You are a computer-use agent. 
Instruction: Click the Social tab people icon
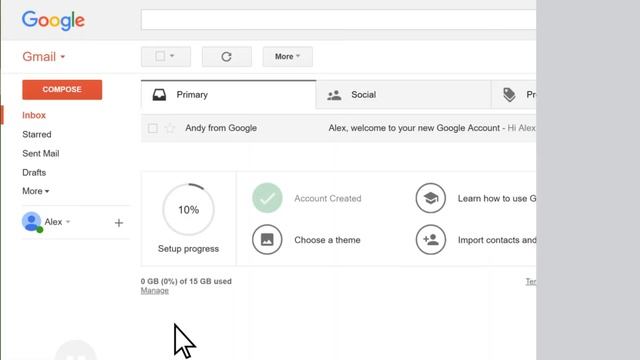(334, 95)
